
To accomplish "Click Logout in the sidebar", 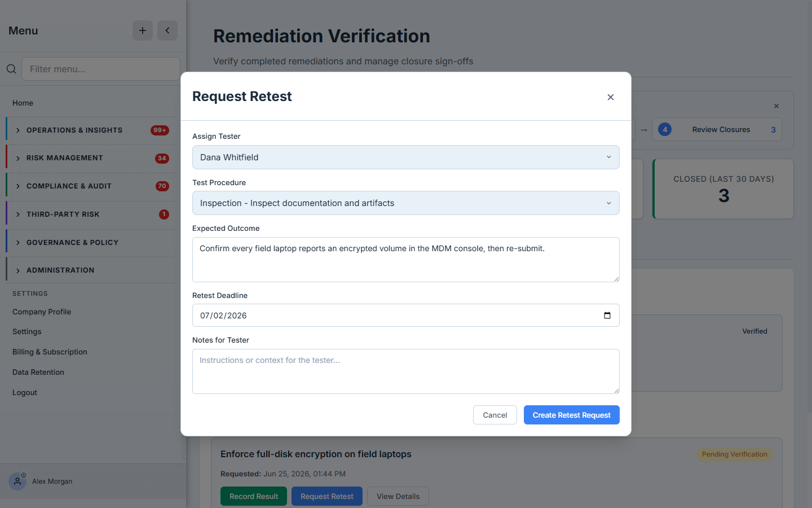I will 25,392.
